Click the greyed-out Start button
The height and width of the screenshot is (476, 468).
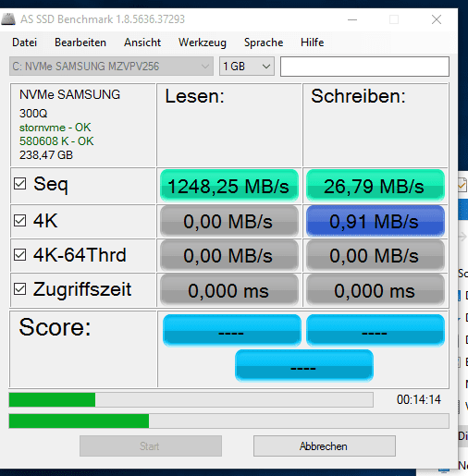(x=151, y=445)
